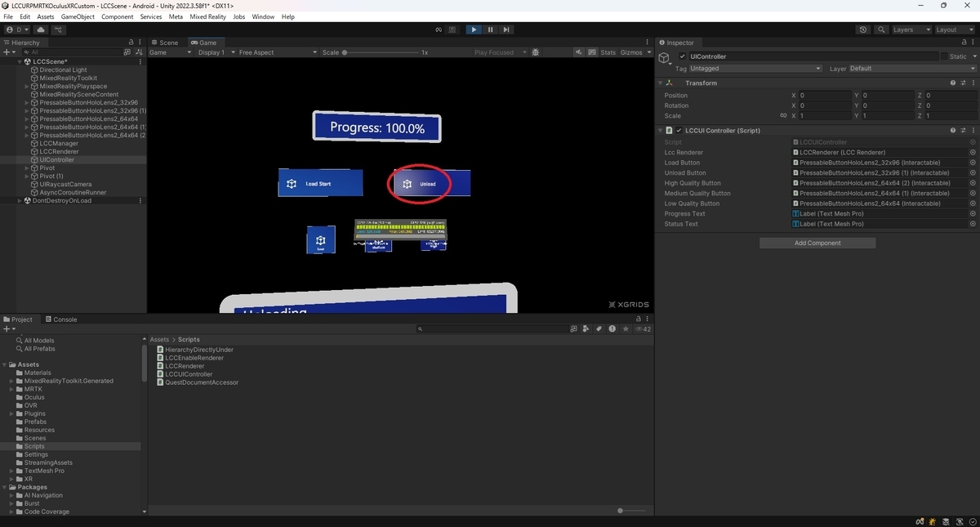Open the Transform component presets icon
This screenshot has height=527, width=980.
(963, 83)
